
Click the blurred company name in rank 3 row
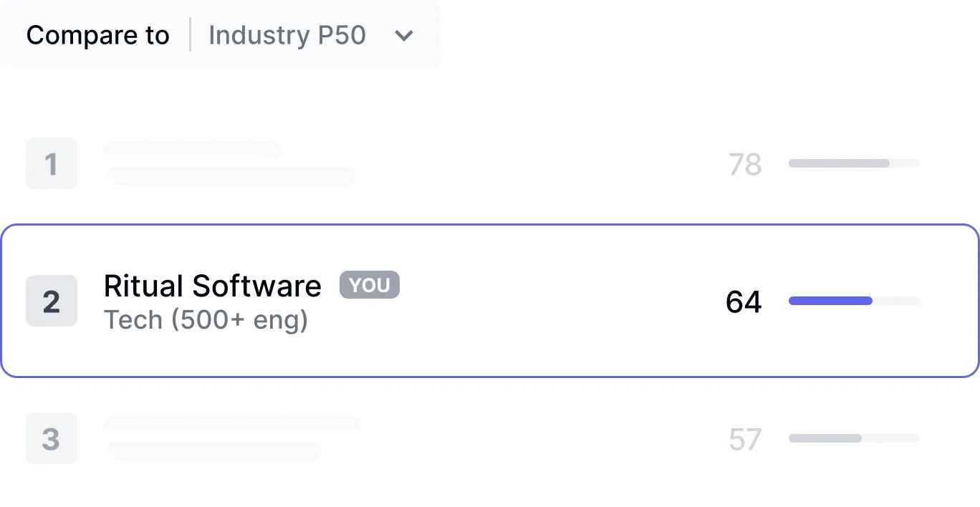pyautogui.click(x=232, y=425)
